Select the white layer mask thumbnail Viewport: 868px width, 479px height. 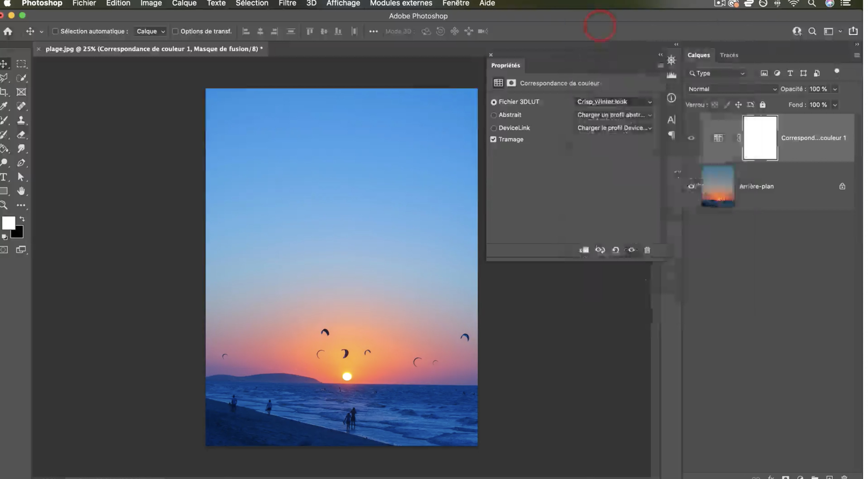click(760, 137)
